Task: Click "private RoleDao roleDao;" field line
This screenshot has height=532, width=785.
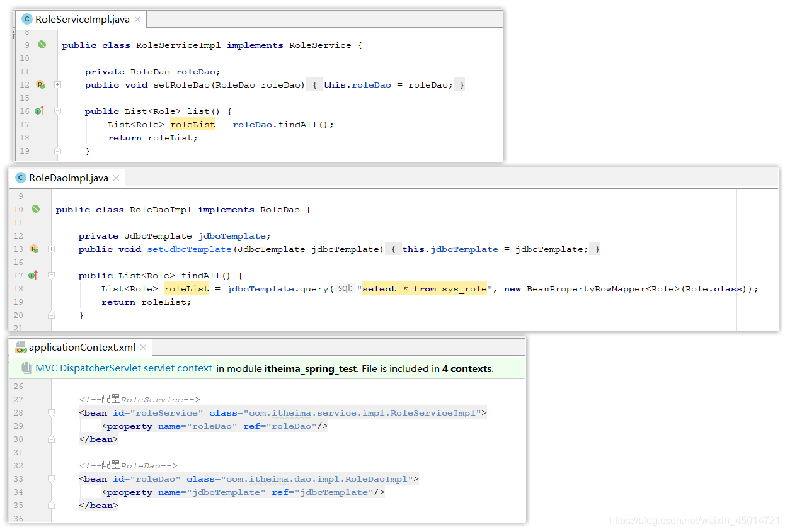Action: click(153, 72)
